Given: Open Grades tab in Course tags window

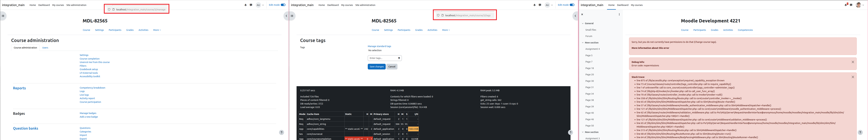Looking at the screenshot, I should click(419, 30).
